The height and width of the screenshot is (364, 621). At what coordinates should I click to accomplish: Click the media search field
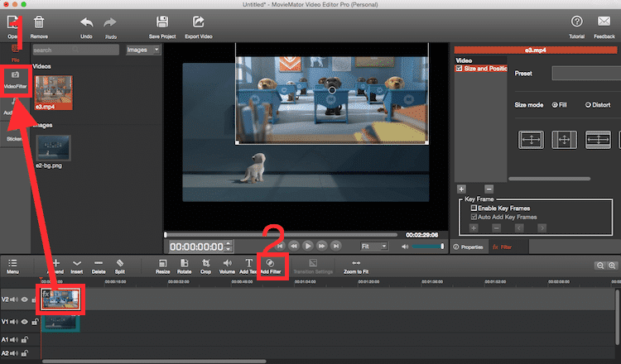pos(75,50)
